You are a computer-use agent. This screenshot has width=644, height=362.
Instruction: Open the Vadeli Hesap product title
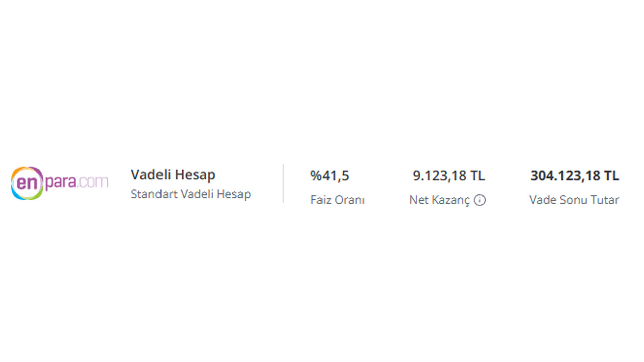(x=173, y=175)
